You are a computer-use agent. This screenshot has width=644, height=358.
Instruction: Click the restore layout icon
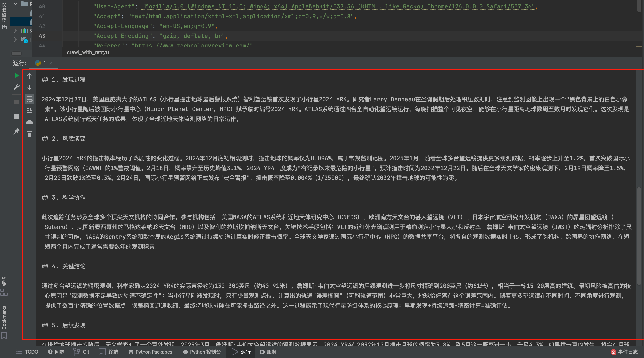point(17,117)
